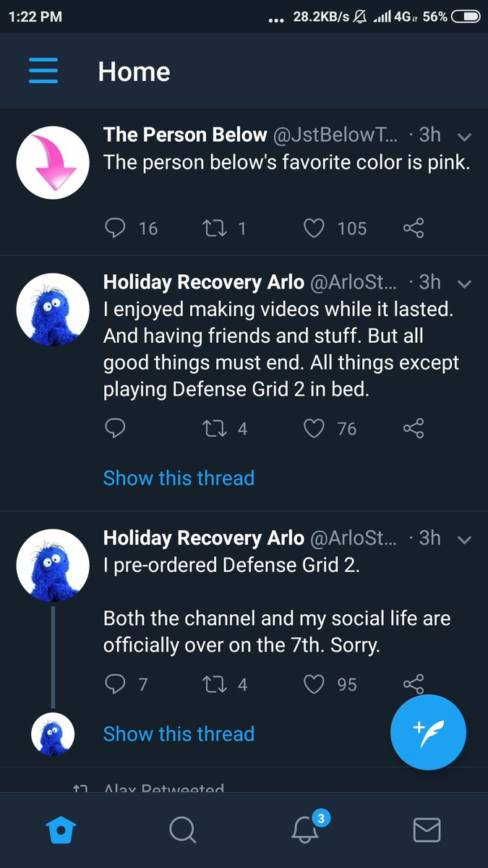
Task: Like the tweet with 76 likes
Action: 314,429
